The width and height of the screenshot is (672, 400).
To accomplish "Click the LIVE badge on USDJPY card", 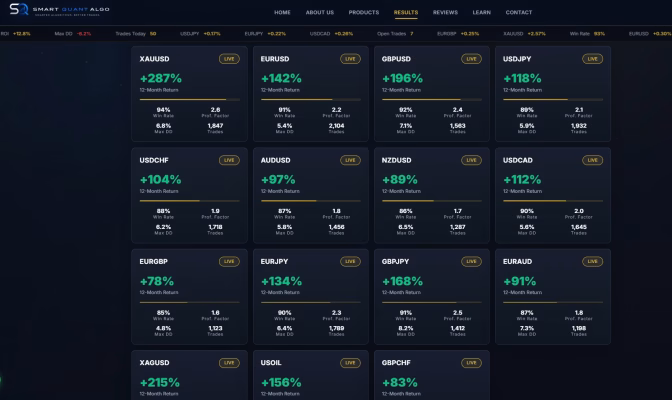I will [x=592, y=59].
